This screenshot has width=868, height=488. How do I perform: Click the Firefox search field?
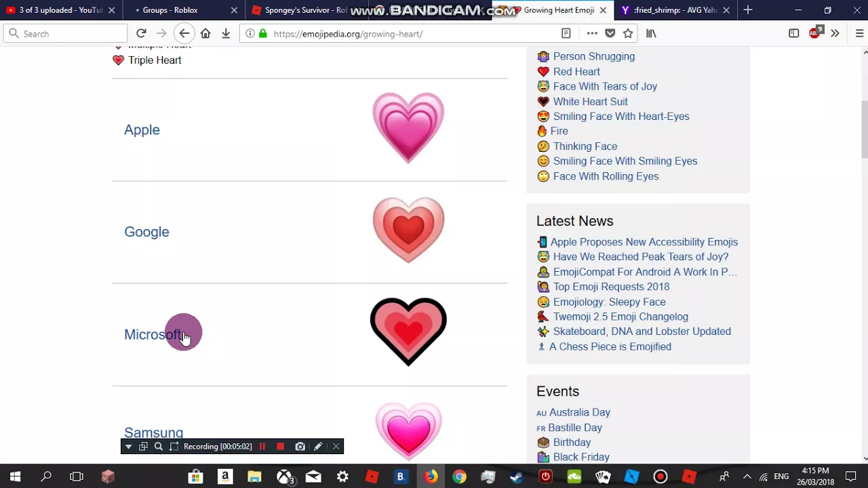[x=66, y=33]
